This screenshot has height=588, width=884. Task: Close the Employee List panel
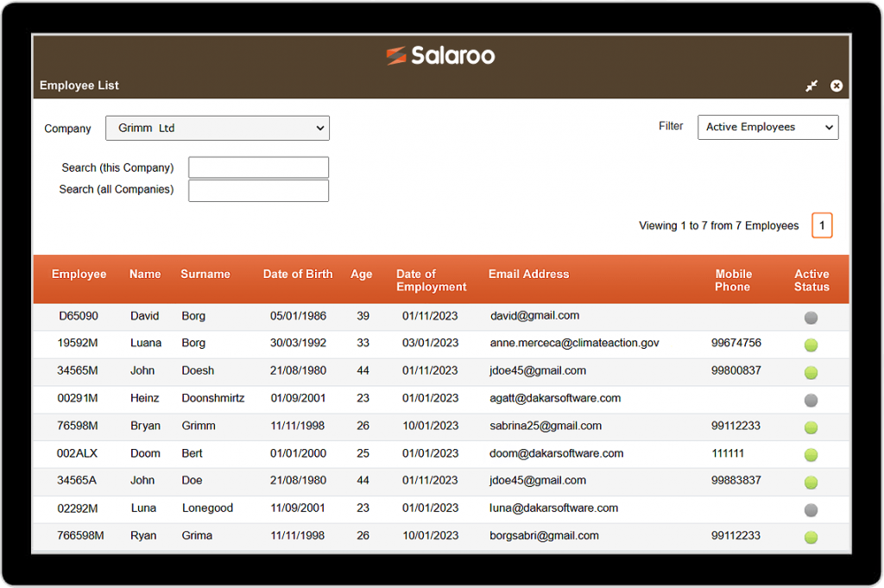[x=837, y=85]
